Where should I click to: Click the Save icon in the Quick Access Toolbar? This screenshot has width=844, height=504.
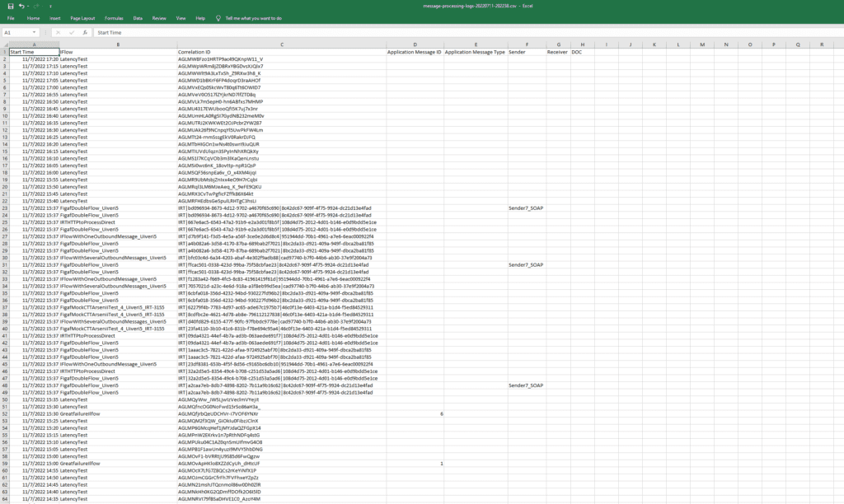[x=10, y=6]
